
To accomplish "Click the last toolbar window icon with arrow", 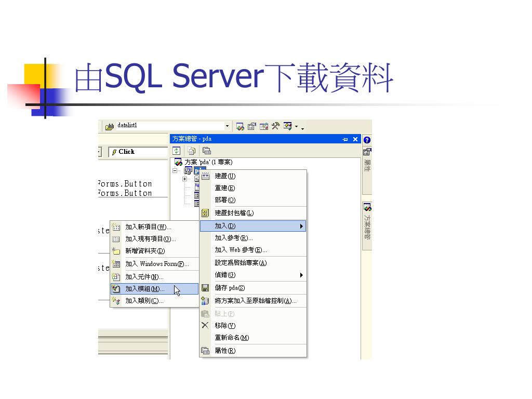I will coord(288,126).
